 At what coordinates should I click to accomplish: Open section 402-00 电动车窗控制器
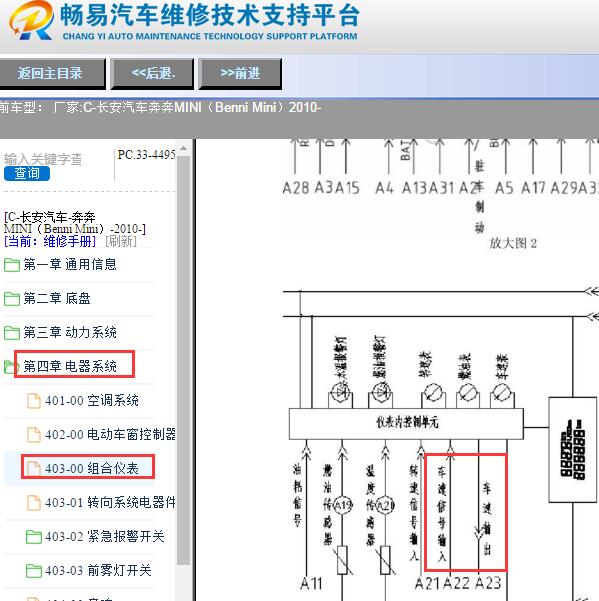click(110, 435)
